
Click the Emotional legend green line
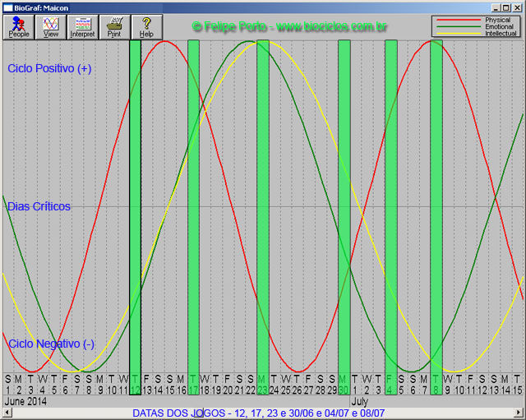tap(459, 27)
